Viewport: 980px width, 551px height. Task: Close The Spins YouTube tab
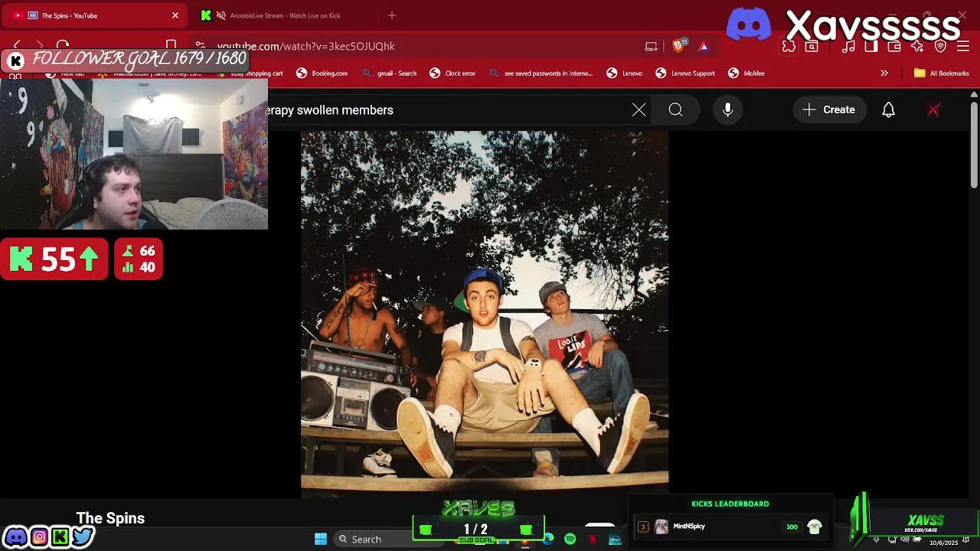175,15
